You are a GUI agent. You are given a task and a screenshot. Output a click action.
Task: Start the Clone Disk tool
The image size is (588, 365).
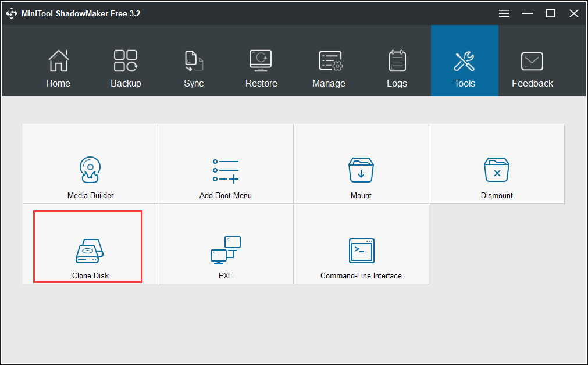pos(90,244)
